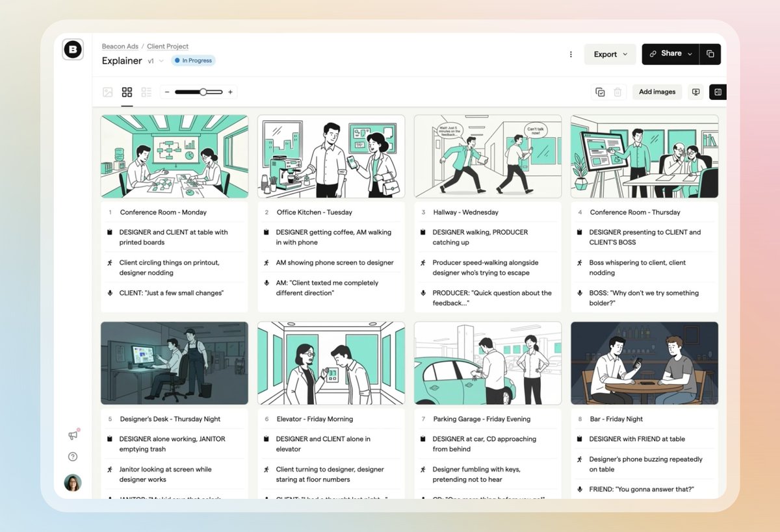Click title Conference Room - Monday

click(x=163, y=212)
